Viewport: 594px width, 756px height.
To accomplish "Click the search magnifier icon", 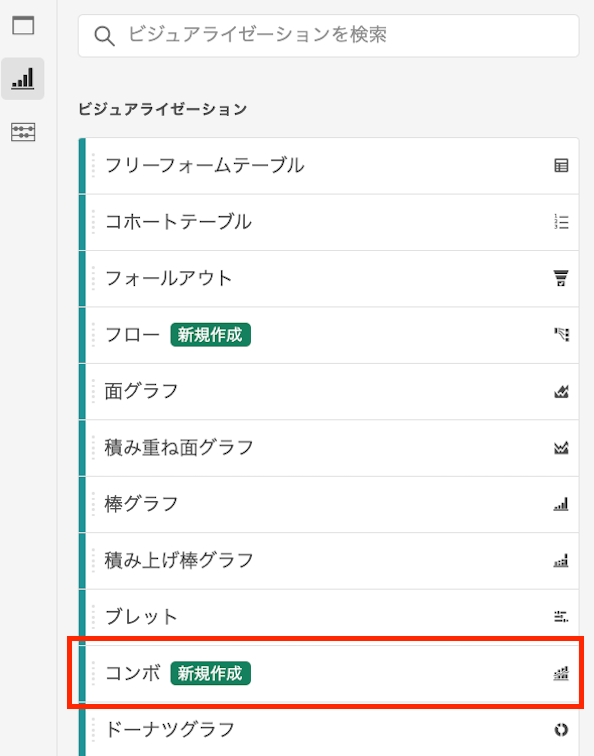I will pyautogui.click(x=104, y=36).
